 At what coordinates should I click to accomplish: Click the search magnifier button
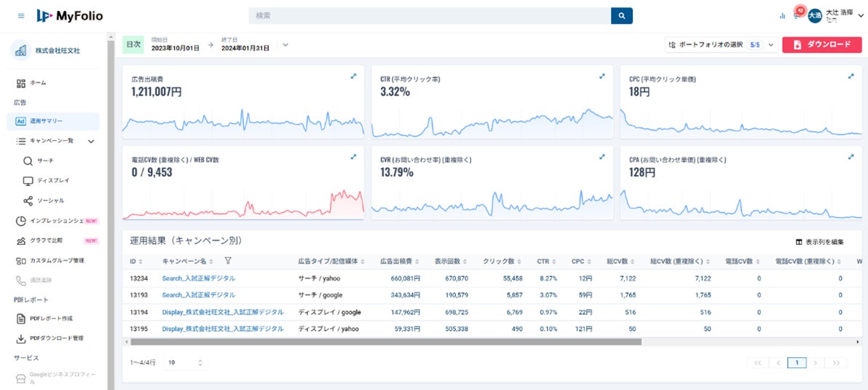click(x=622, y=16)
